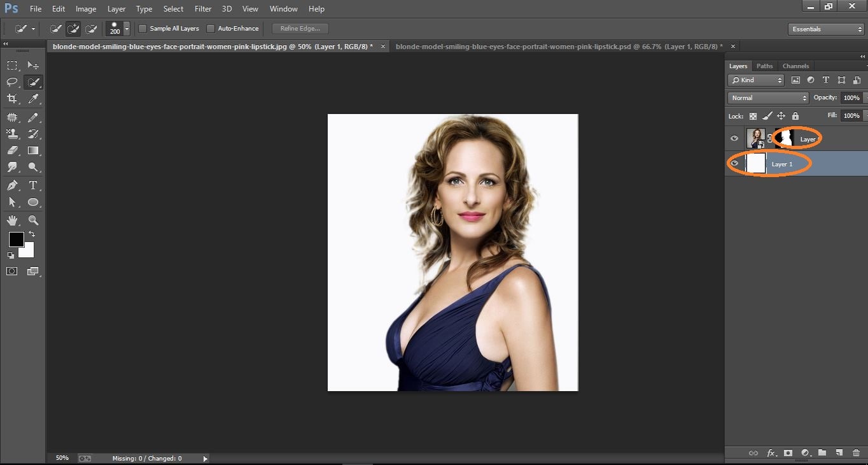The width and height of the screenshot is (868, 465).
Task: Pick the Eyedropper tool
Action: [x=33, y=99]
